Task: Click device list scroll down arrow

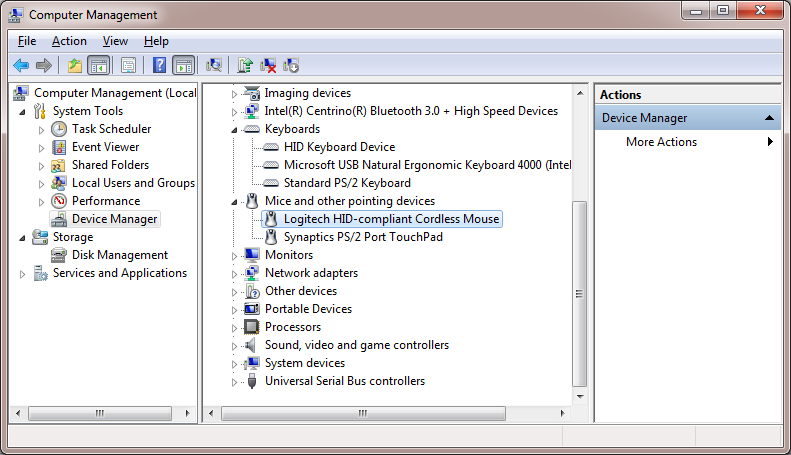Action: 580,397
